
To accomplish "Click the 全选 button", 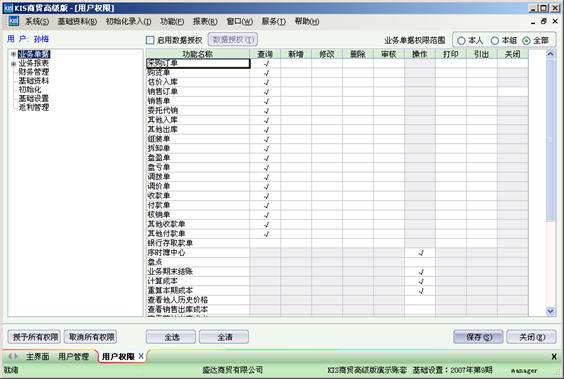I will pos(171,337).
